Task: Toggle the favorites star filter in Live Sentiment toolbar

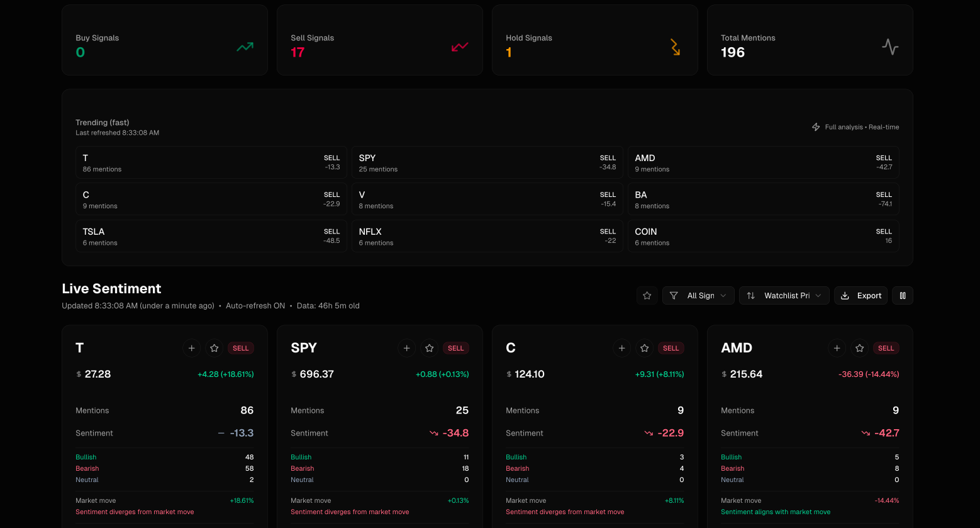Action: (x=647, y=296)
